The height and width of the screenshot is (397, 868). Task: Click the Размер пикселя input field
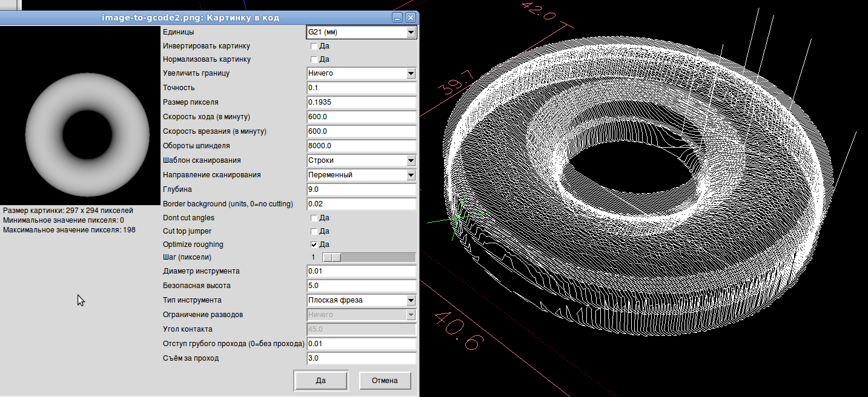tap(361, 102)
